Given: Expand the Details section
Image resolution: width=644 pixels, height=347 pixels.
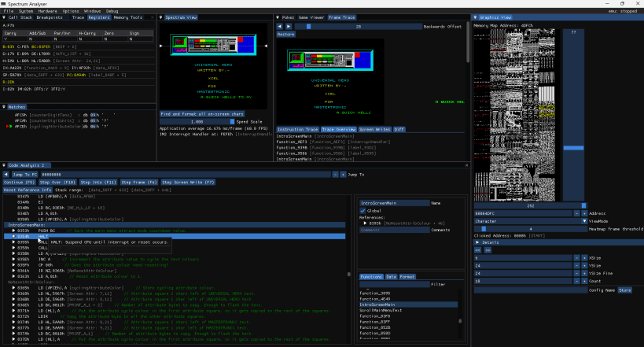Looking at the screenshot, I should pyautogui.click(x=477, y=242).
